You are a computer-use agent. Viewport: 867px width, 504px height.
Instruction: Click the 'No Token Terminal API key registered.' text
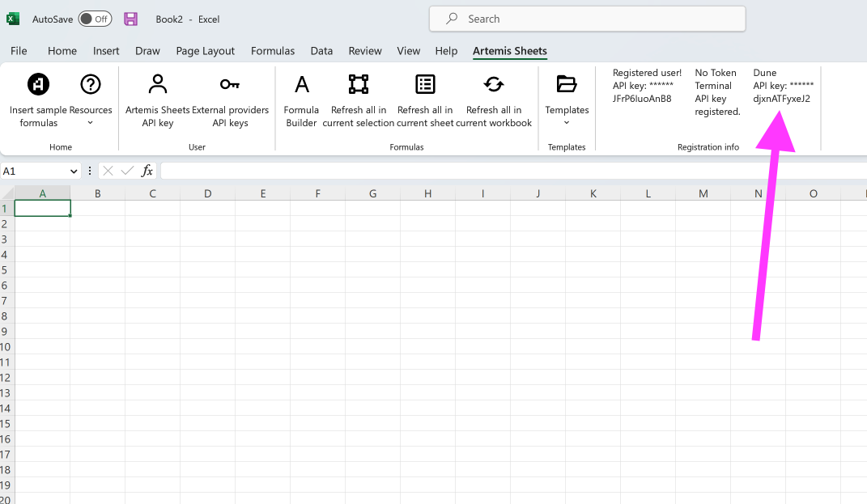[717, 92]
